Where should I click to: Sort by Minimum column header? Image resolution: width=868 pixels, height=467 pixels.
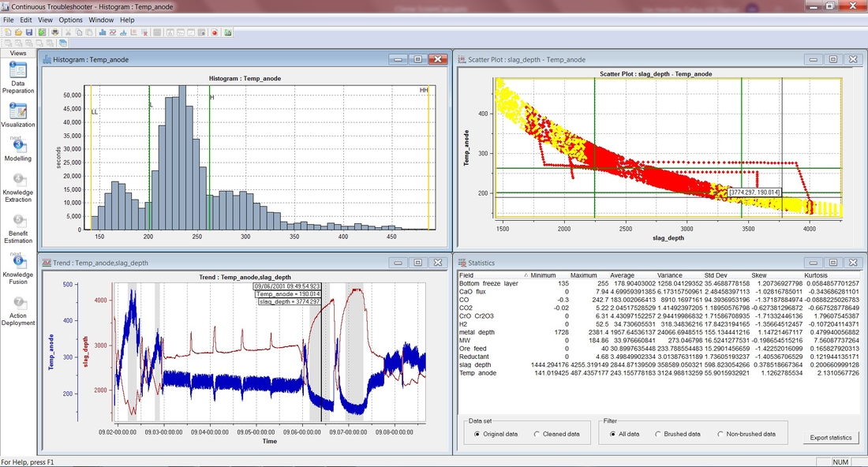543,275
